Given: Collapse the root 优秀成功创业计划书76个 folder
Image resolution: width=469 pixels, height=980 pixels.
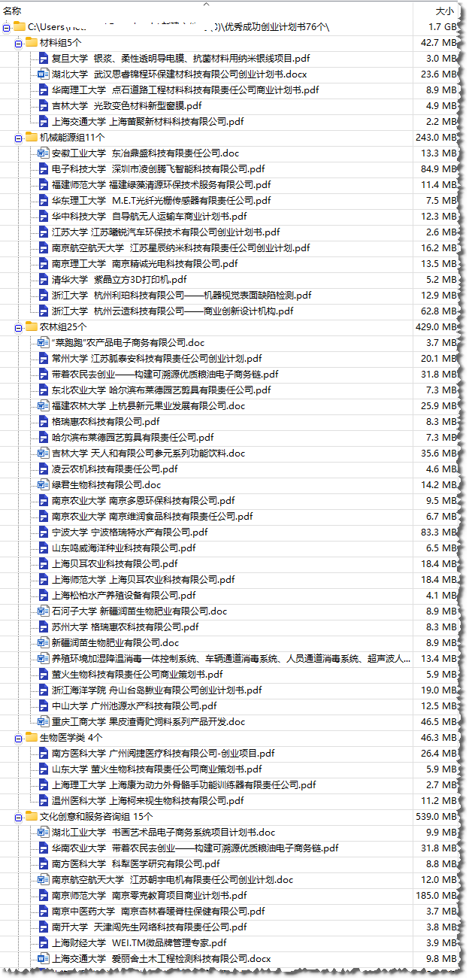Looking at the screenshot, I should point(6,27).
